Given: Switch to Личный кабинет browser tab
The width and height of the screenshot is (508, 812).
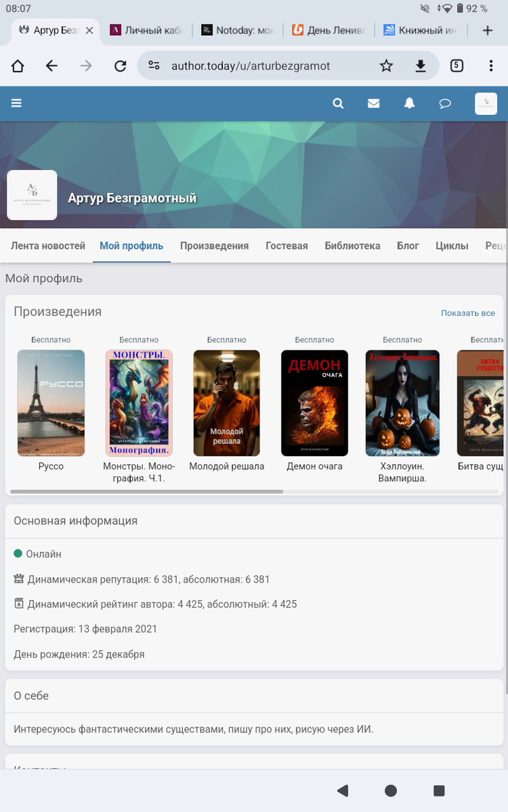Looking at the screenshot, I should pyautogui.click(x=146, y=30).
